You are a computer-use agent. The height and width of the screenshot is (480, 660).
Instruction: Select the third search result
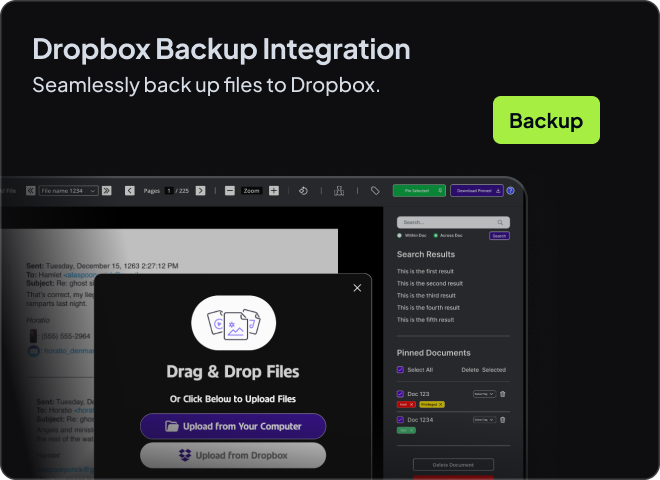point(426,296)
